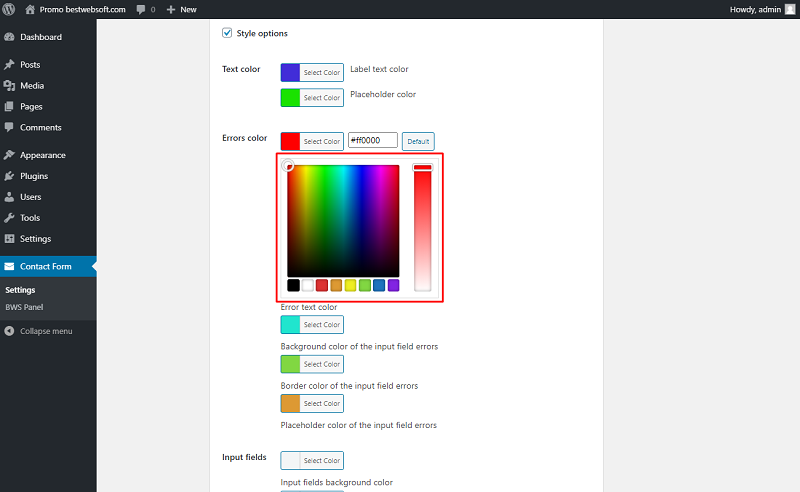
Task: Click the red Errors color swatch
Action: pos(290,141)
